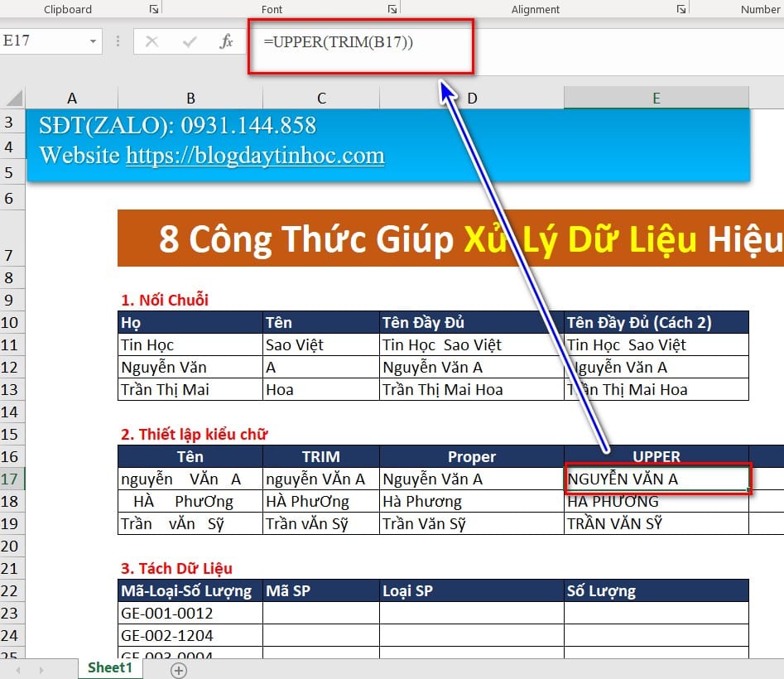The image size is (784, 679).
Task: Select the 'Họ' header cell
Action: point(190,322)
